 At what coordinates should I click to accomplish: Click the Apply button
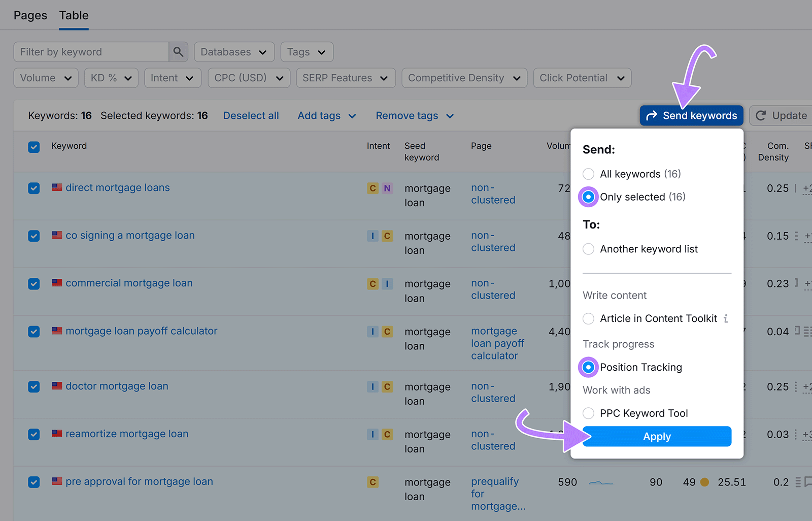pyautogui.click(x=657, y=436)
